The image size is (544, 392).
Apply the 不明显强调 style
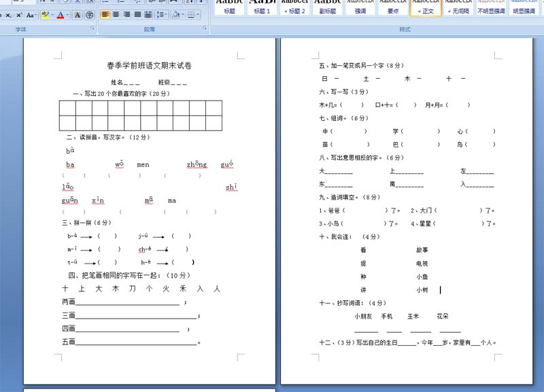tap(491, 7)
